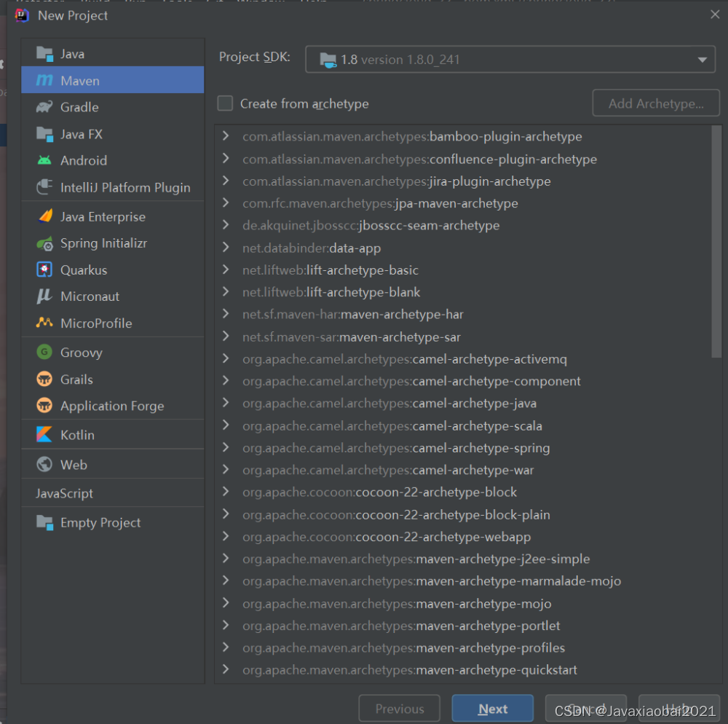Click the Quarkus icon
The width and height of the screenshot is (728, 724).
tap(44, 269)
